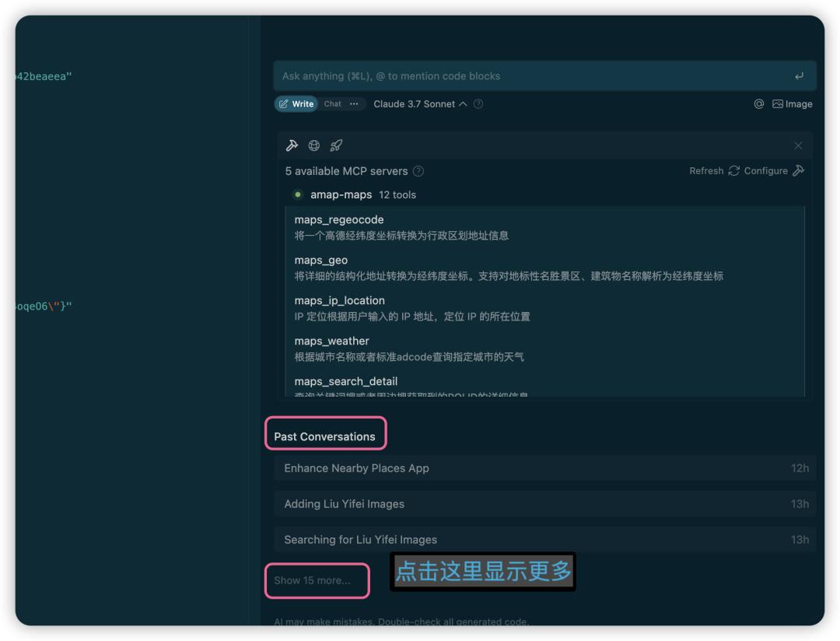Viewport: 840px width, 641px height.
Task: Click the @ mention icon
Action: pos(758,104)
